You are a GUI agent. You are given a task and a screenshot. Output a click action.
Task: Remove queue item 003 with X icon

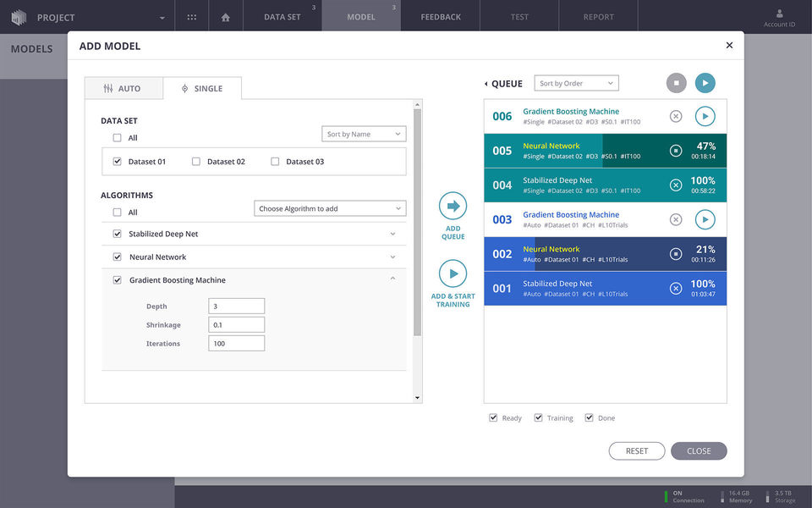pyautogui.click(x=676, y=219)
